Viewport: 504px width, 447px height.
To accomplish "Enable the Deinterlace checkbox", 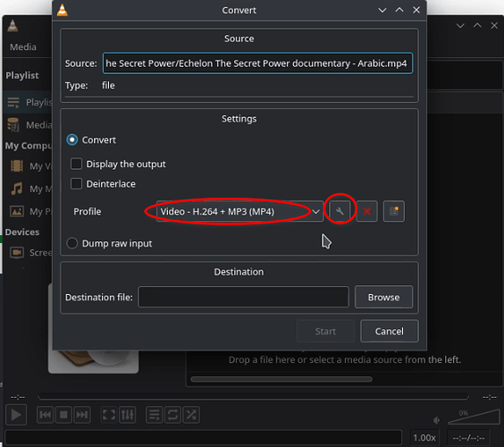I will (76, 183).
